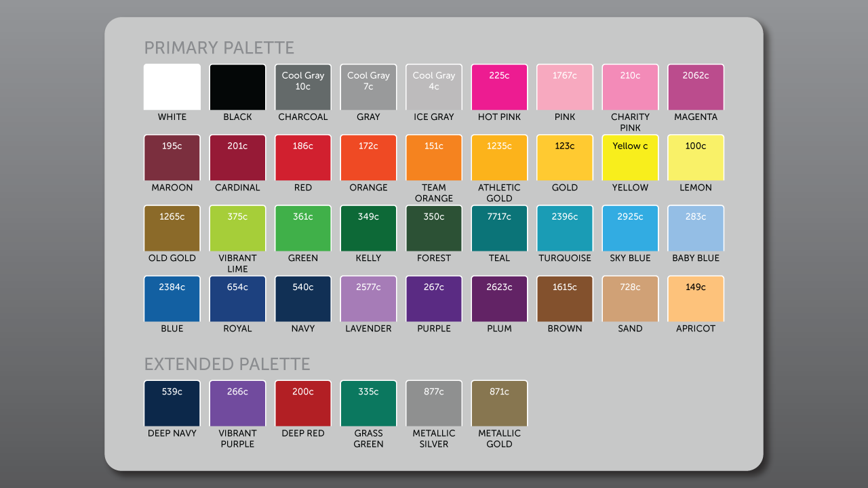Pick the Magenta 2062c color swatch
The image size is (868, 488).
(696, 87)
